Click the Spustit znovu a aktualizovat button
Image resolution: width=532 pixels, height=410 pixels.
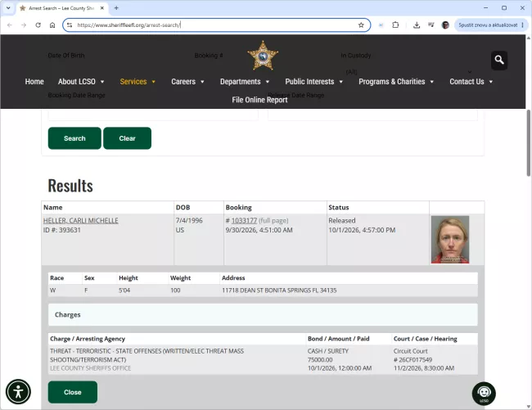pos(488,25)
